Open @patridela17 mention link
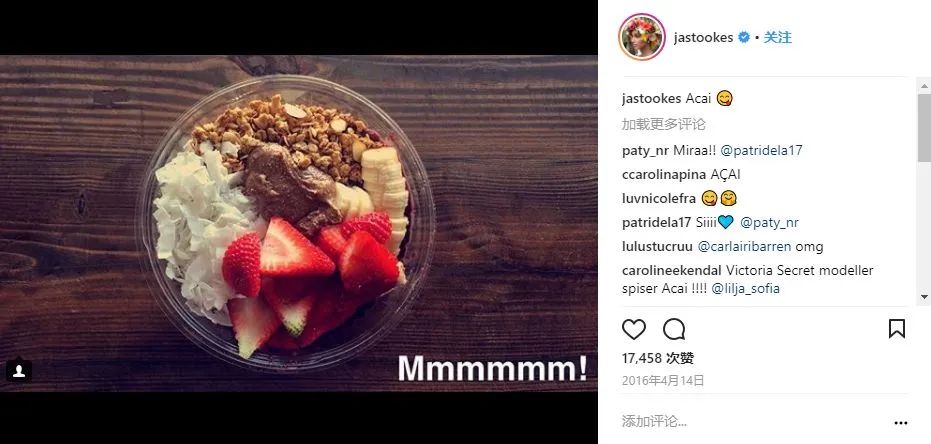Image resolution: width=931 pixels, height=444 pixels. pyautogui.click(x=761, y=151)
